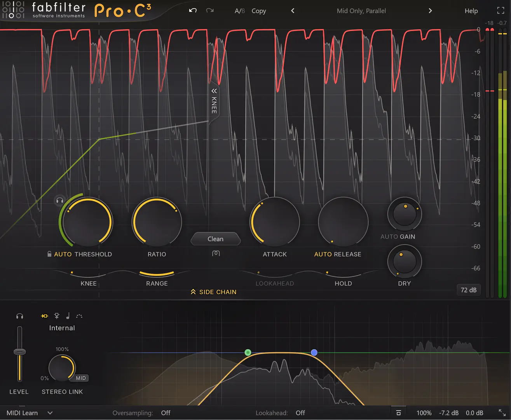Toggle AUTO release mode

(323, 254)
